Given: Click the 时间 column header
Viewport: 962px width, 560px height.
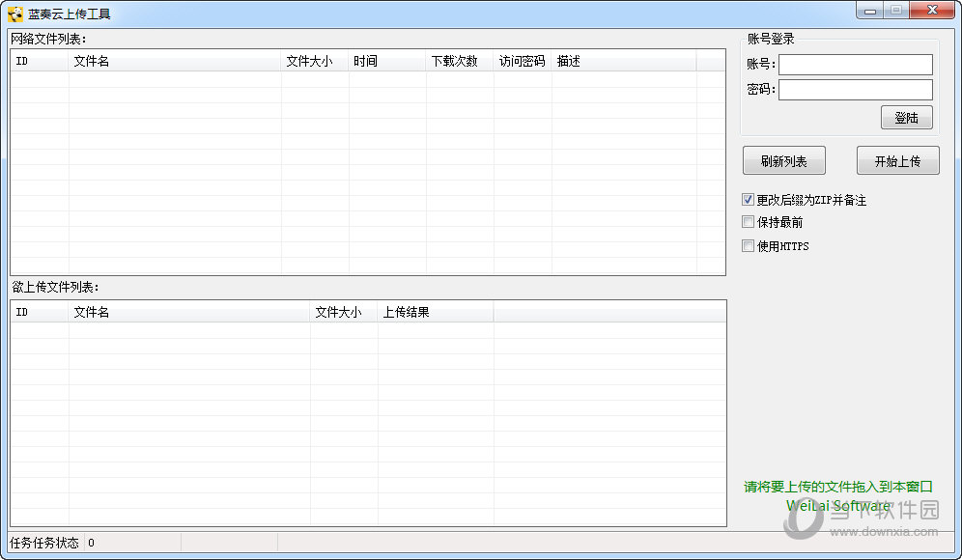Looking at the screenshot, I should click(387, 61).
